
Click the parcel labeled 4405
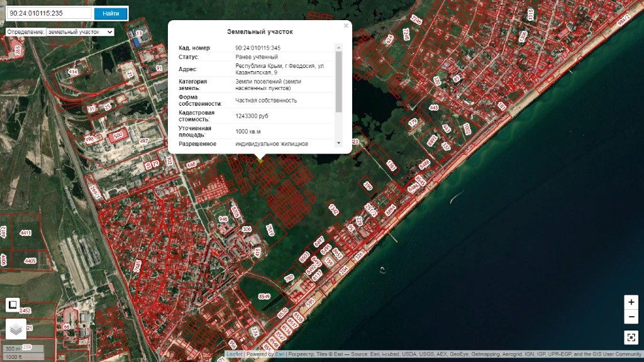pyautogui.click(x=30, y=260)
